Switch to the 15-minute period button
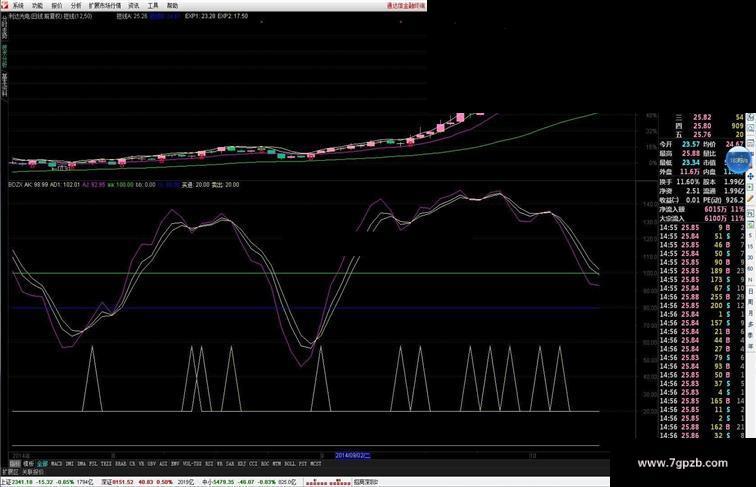Viewport: 756px width, 487px height. (x=750, y=246)
